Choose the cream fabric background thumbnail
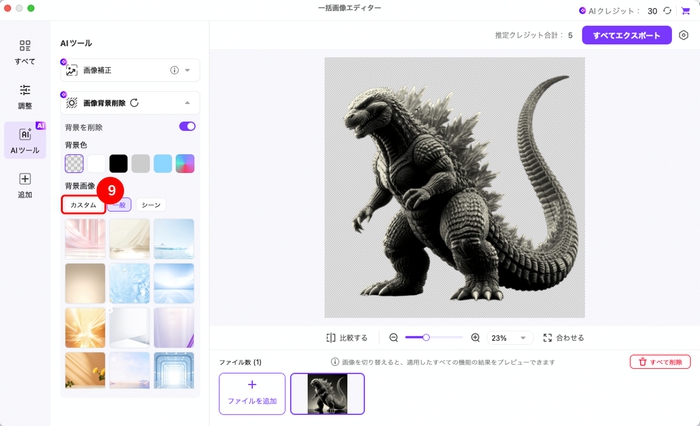The width and height of the screenshot is (700, 426). (x=129, y=239)
